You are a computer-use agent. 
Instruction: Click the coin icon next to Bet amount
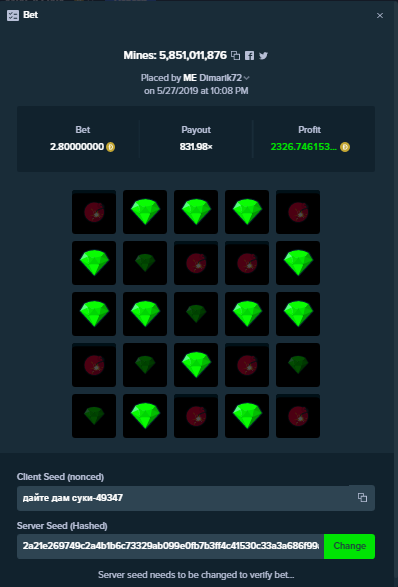tap(110, 147)
